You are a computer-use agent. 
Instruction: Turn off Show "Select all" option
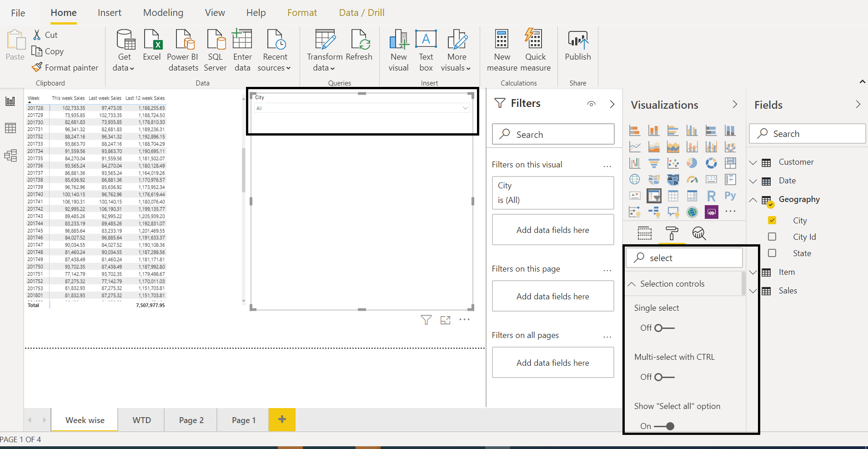664,426
